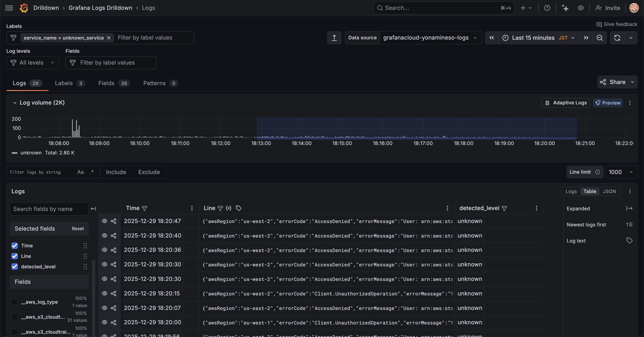Click the refresh dashboard icon
This screenshot has height=337, width=644.
tap(617, 38)
